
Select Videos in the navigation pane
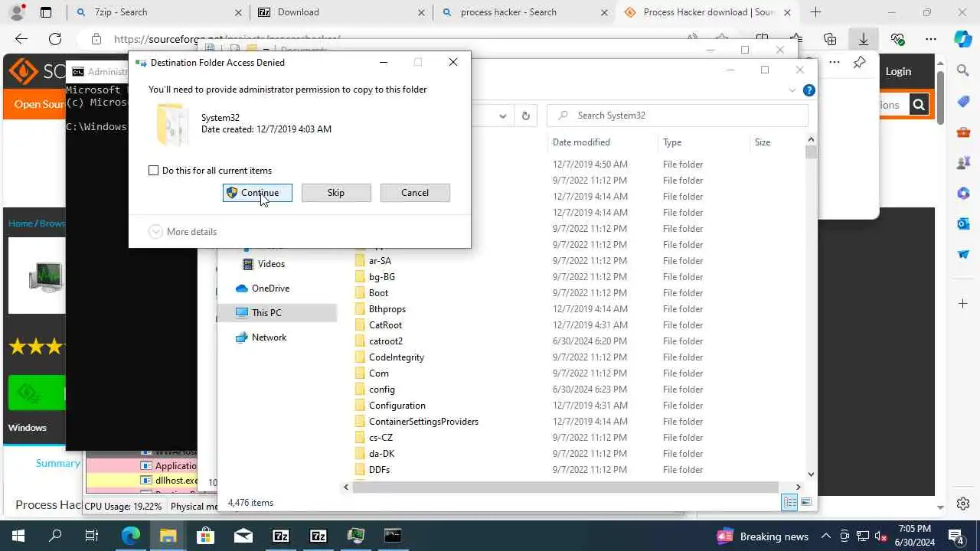click(271, 264)
